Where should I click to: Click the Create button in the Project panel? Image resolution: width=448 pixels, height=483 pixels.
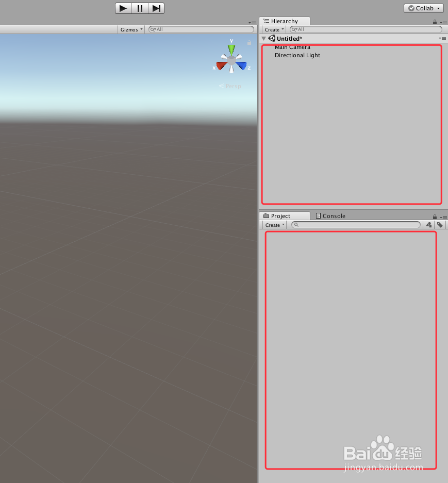pyautogui.click(x=273, y=225)
